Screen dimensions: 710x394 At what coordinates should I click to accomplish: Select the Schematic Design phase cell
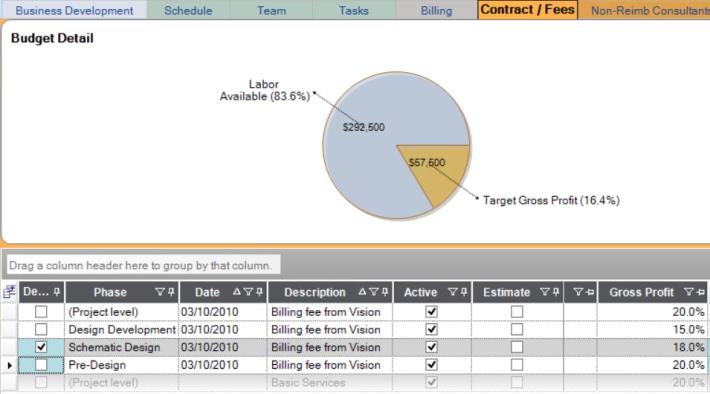coord(122,347)
